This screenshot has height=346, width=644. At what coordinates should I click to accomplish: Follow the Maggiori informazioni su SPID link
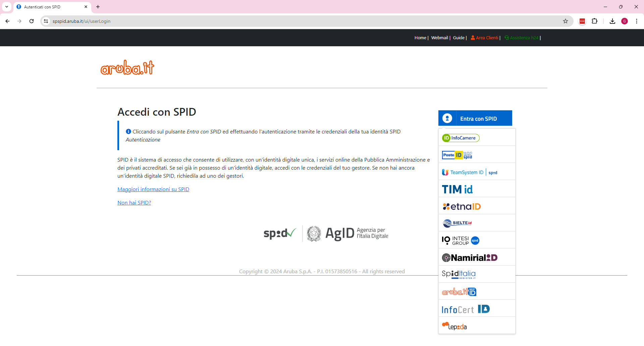point(153,189)
